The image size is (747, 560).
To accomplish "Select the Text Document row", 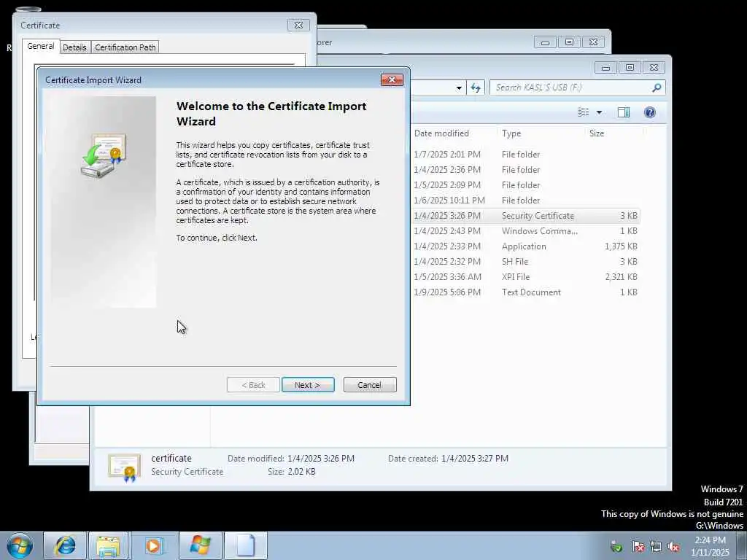I will [525, 292].
